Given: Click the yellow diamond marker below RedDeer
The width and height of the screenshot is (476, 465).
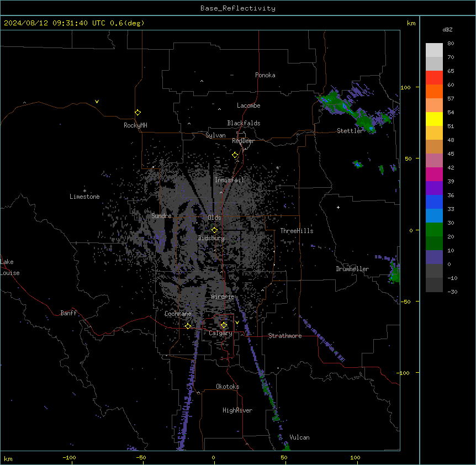Looking at the screenshot, I should coord(235,155).
